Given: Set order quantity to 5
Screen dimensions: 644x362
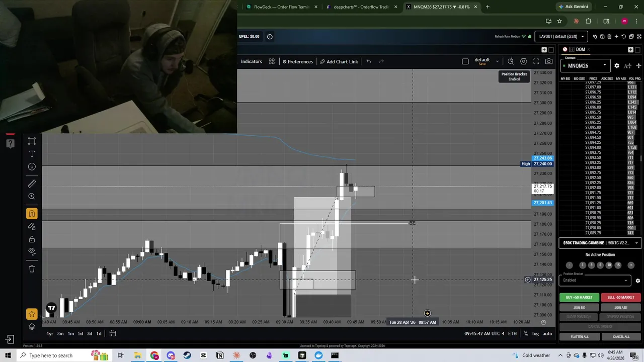Looking at the screenshot, I should [600, 265].
